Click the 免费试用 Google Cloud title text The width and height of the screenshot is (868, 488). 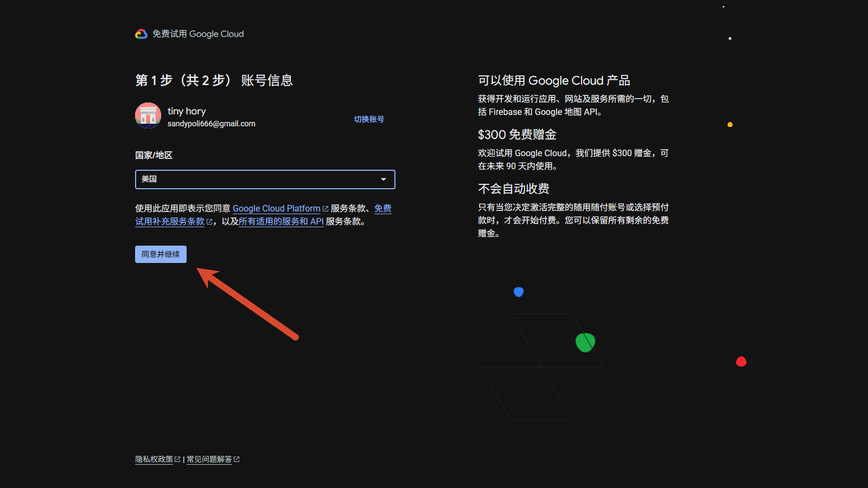tap(198, 34)
